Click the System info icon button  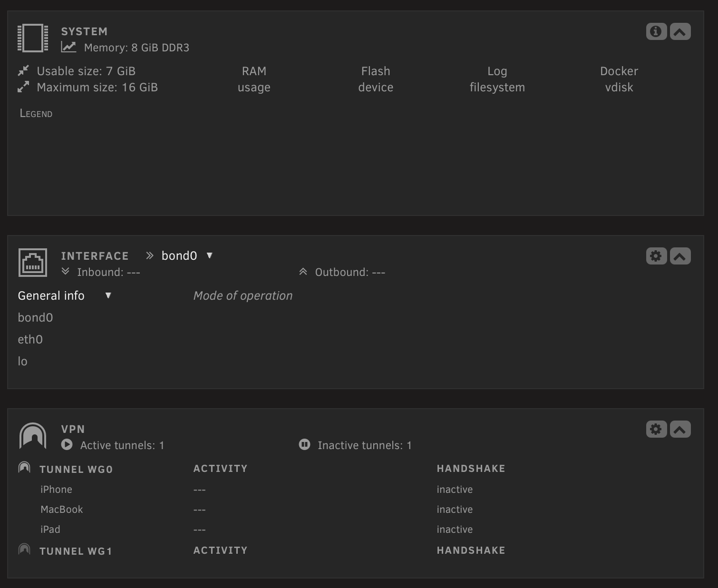(656, 31)
